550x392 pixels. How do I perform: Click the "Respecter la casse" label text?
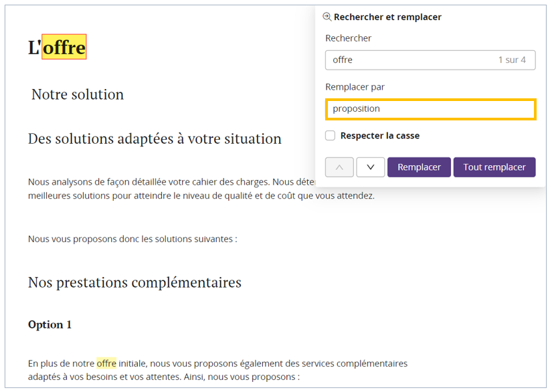pos(380,136)
